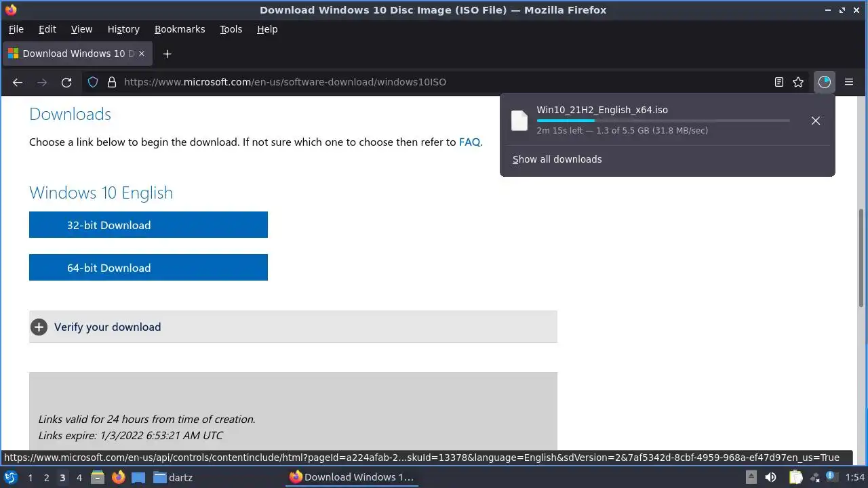Click the download progress bar
This screenshot has width=868, height=488.
pos(663,121)
